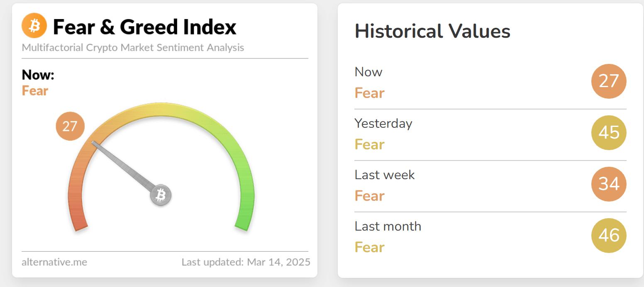Open the alternative.me source link
This screenshot has width=644, height=287.
tap(54, 262)
